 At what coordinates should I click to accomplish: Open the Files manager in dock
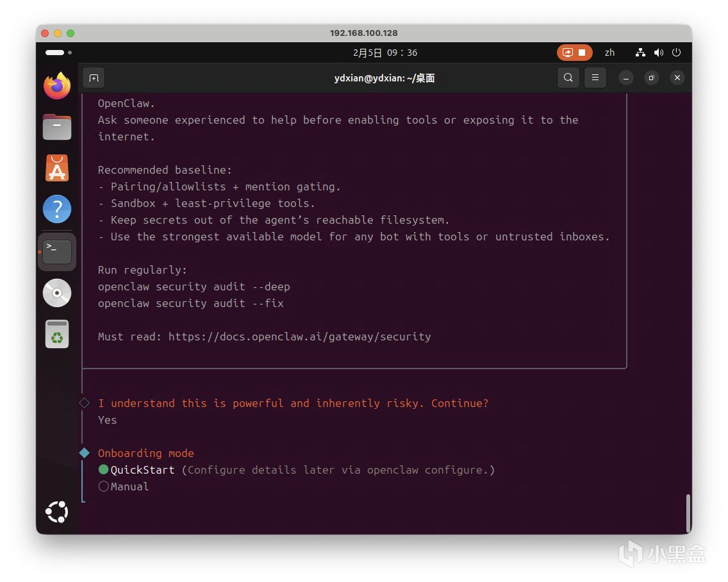point(57,127)
